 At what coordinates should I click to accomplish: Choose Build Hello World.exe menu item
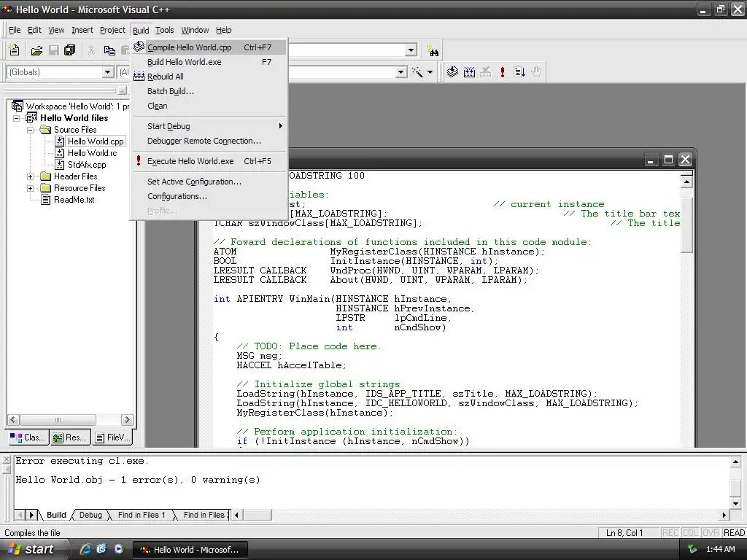tap(209, 62)
